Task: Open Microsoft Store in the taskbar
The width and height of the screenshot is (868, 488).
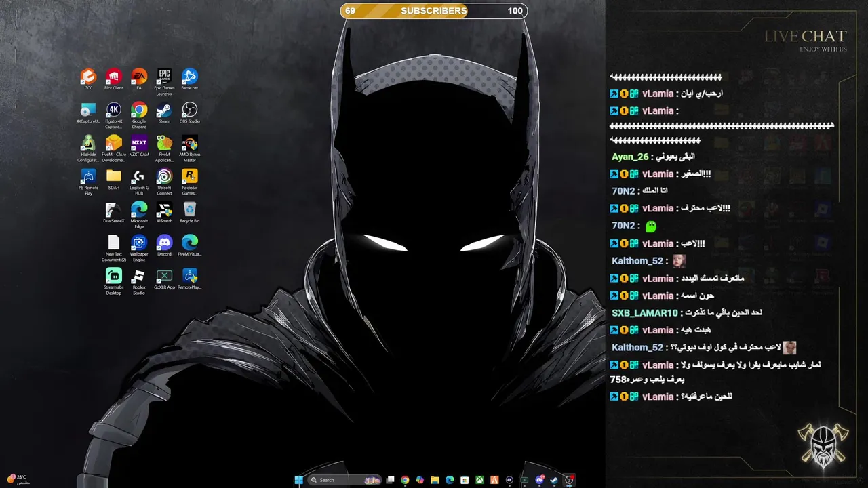Action: (465, 480)
